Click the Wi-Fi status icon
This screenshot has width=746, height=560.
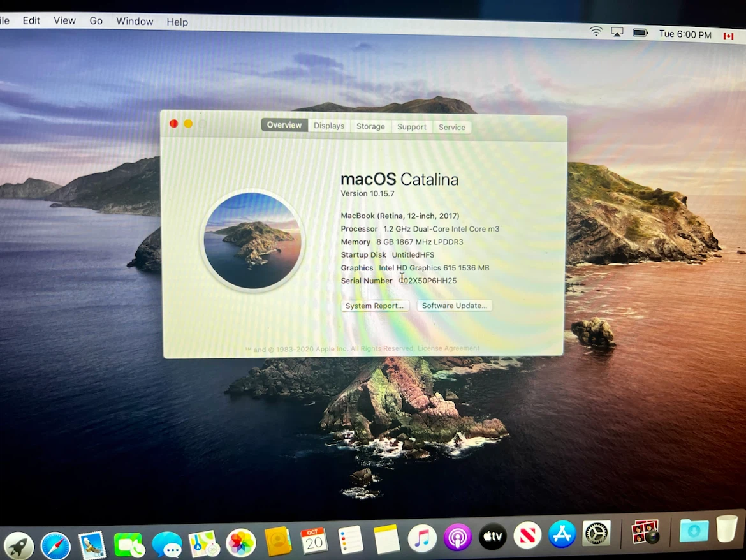point(596,31)
